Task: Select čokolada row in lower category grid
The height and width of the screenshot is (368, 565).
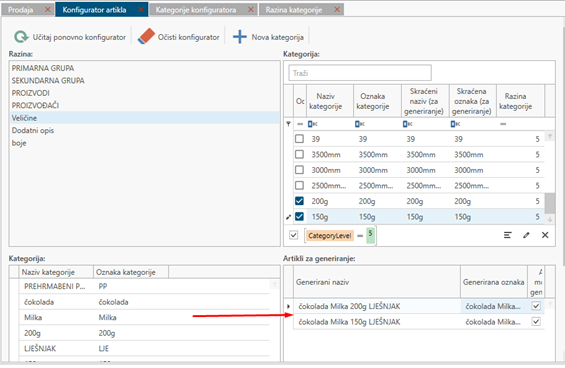Action: click(144, 302)
